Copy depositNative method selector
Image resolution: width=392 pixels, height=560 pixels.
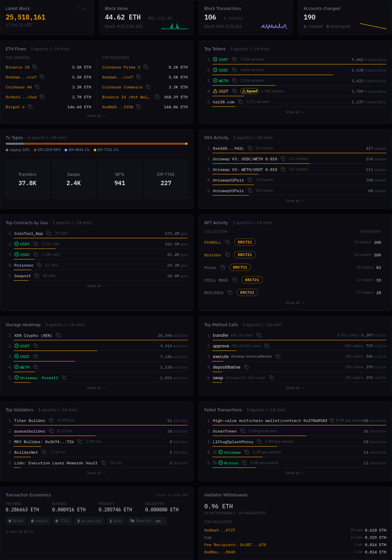tap(246, 367)
